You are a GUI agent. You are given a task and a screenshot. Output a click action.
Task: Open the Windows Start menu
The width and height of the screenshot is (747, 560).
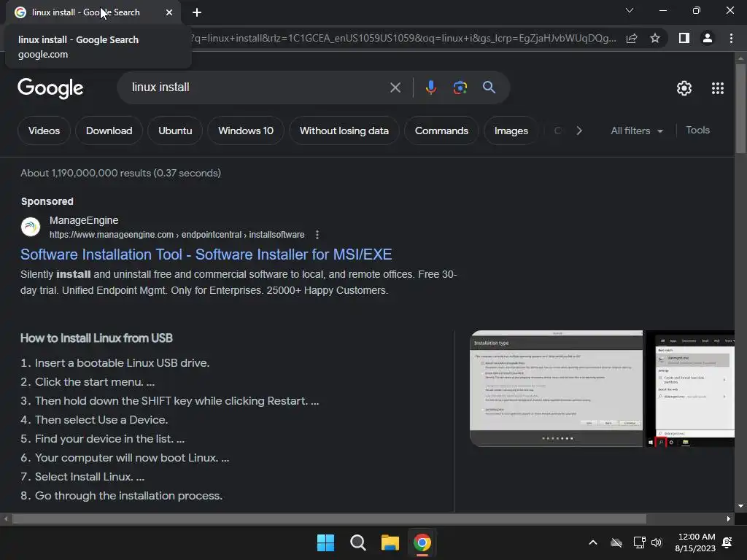[x=326, y=542]
